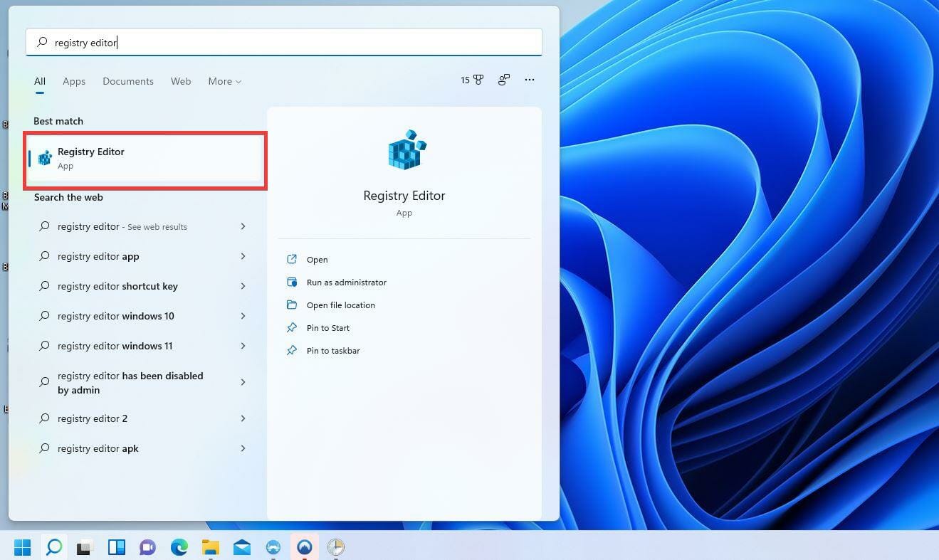The image size is (939, 560).
Task: Open File Explorer from the taskbar
Action: pyautogui.click(x=210, y=547)
